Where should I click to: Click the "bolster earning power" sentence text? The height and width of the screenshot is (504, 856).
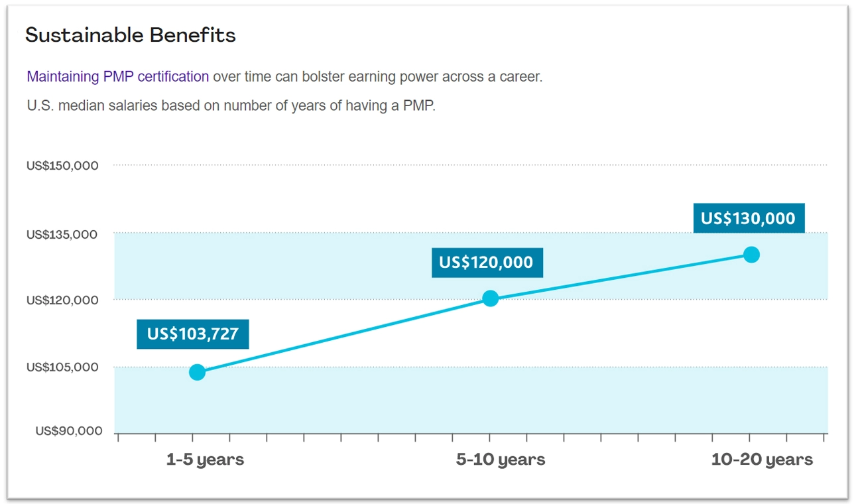pyautogui.click(x=377, y=77)
